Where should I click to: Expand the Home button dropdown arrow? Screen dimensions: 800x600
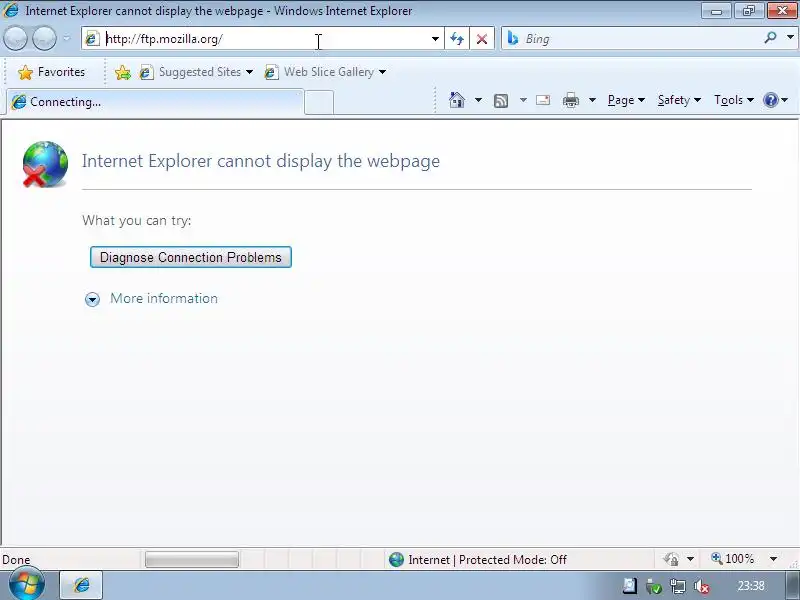478,100
